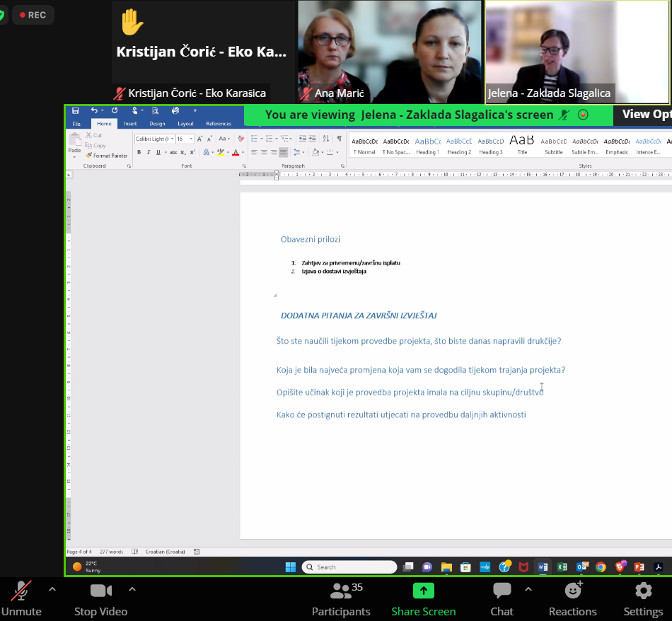Switch to the Insert ribbon tab
Image resolution: width=672 pixels, height=621 pixels.
point(130,124)
